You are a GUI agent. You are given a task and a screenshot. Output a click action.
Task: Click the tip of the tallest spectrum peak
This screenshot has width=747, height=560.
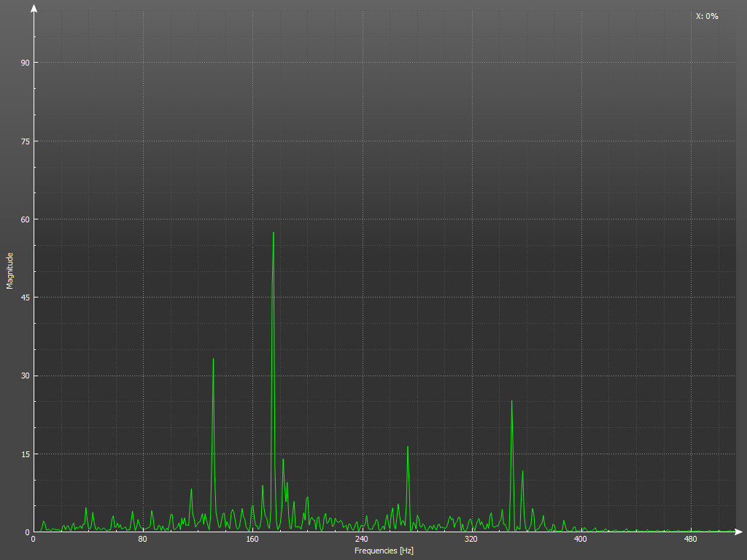(x=273, y=233)
